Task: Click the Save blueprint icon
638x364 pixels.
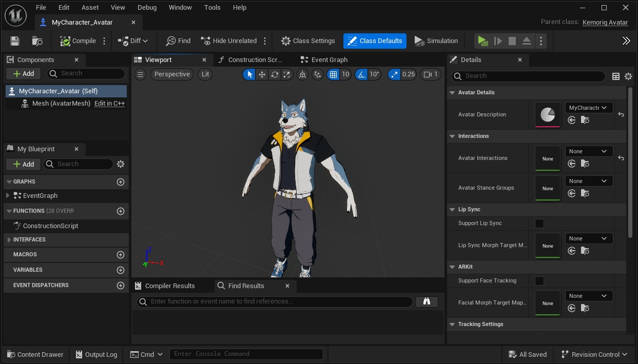Action: pyautogui.click(x=15, y=41)
